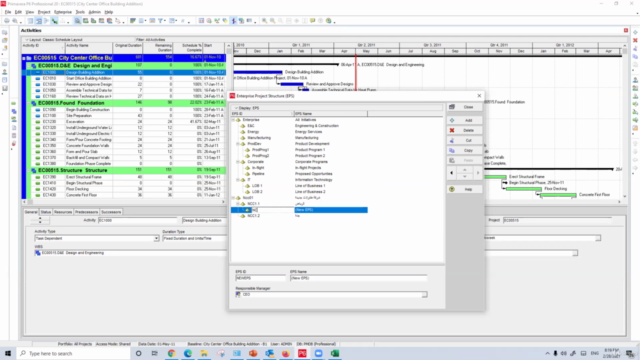640x360 pixels.
Task: Open the Layout: Classic Schedule Layout dropdown
Action: tap(27, 40)
